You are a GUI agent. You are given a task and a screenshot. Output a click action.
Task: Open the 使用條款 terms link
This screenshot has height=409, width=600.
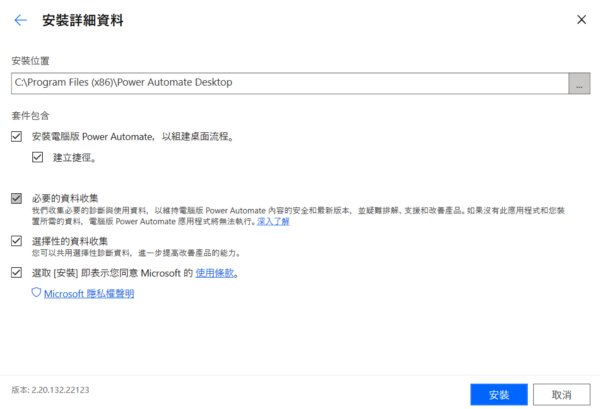coord(214,273)
